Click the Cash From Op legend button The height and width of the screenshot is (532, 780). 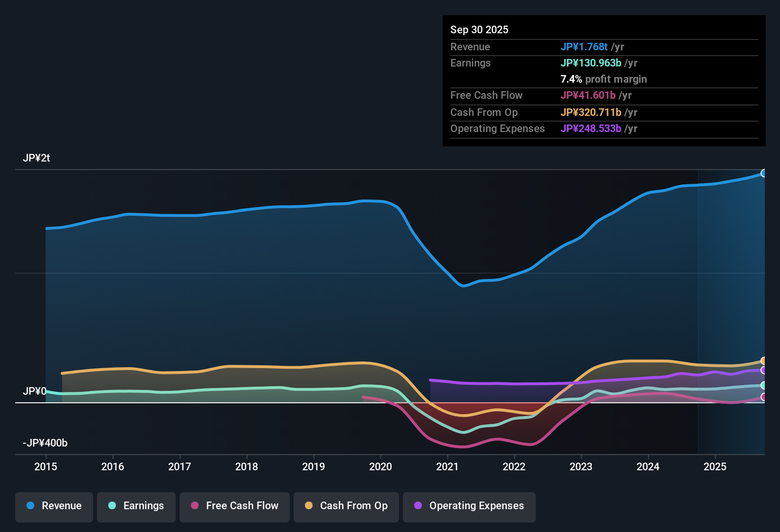click(346, 506)
